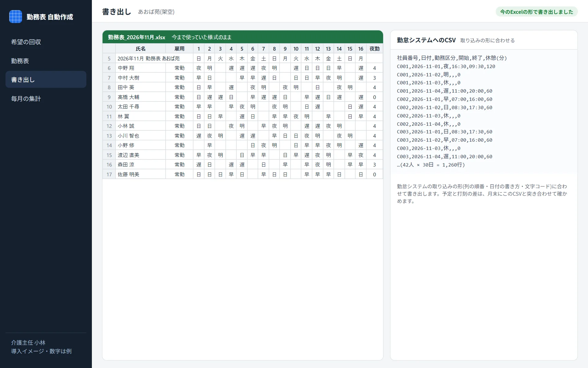Select the 小林 誠 name cell
Viewport: 588px width, 368px height.
click(x=141, y=126)
